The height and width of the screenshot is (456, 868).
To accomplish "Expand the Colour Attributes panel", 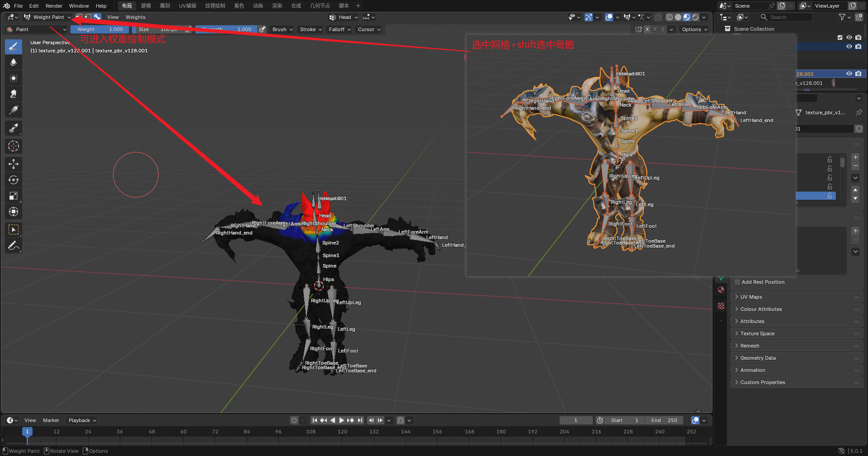I will click(797, 309).
